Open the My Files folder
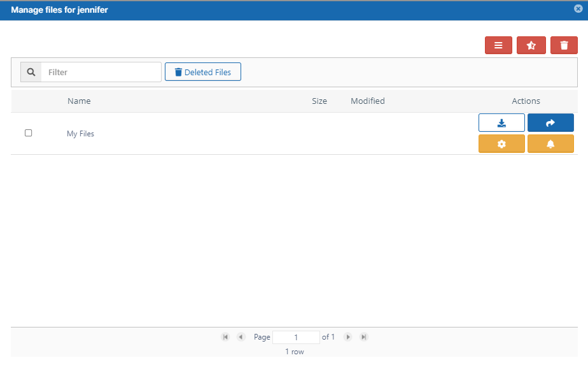 [81, 134]
